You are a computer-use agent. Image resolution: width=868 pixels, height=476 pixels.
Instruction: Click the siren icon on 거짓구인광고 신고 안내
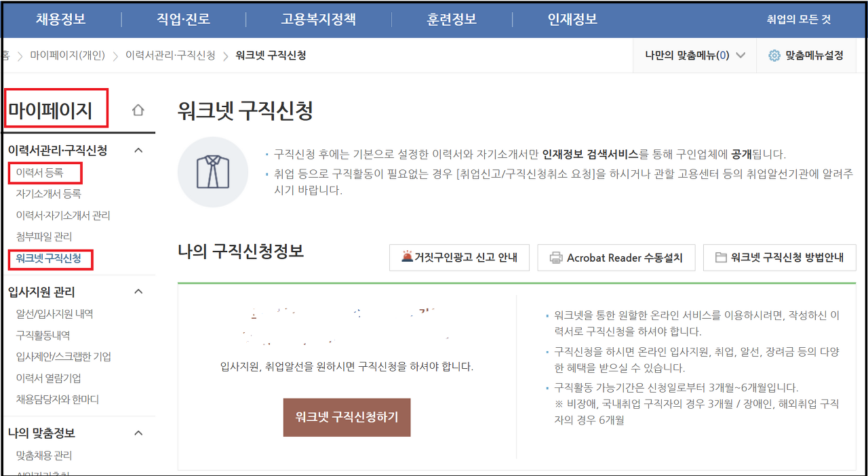pyautogui.click(x=407, y=258)
